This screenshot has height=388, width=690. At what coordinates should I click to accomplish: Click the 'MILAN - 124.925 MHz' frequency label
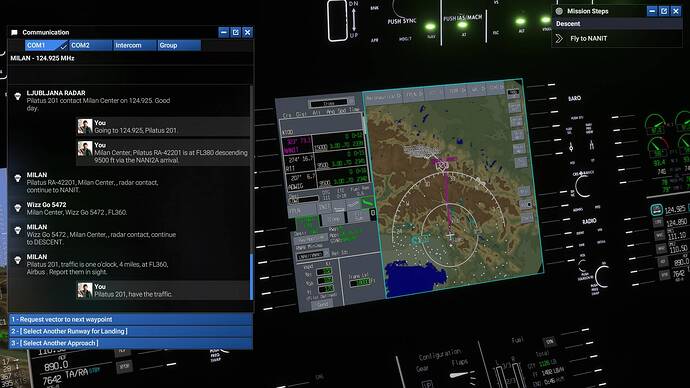42,58
